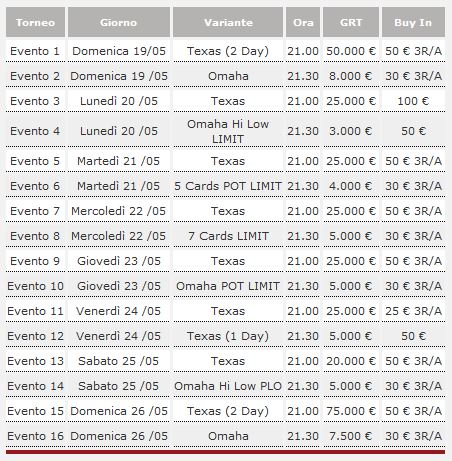Select the GRT column header
The height and width of the screenshot is (461, 452).
click(x=351, y=22)
